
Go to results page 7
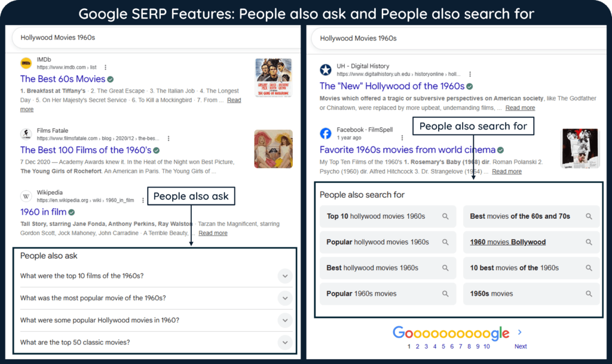[461, 347]
